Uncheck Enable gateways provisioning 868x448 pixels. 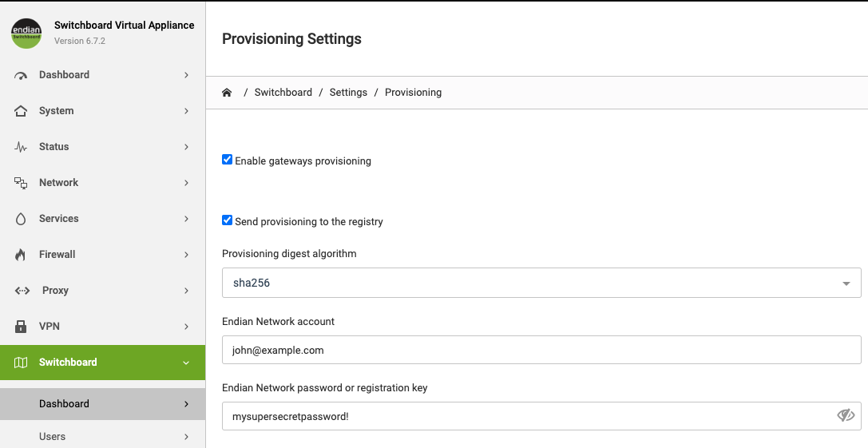pos(227,160)
